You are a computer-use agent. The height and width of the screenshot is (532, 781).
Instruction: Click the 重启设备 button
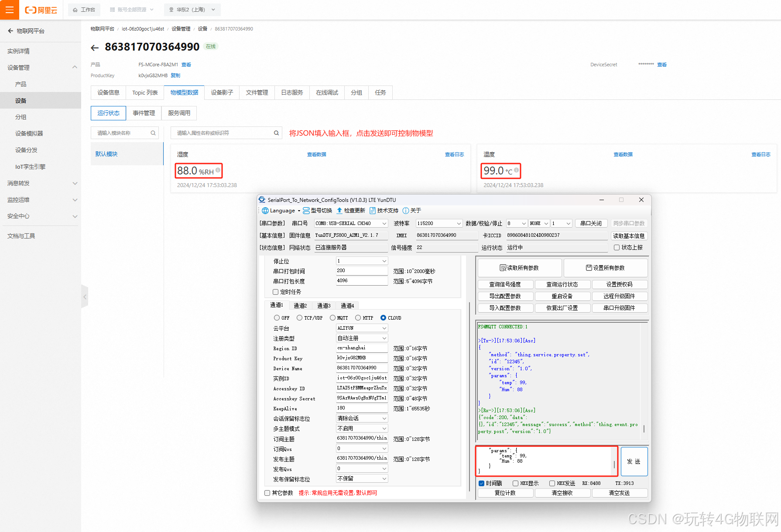pyautogui.click(x=562, y=296)
